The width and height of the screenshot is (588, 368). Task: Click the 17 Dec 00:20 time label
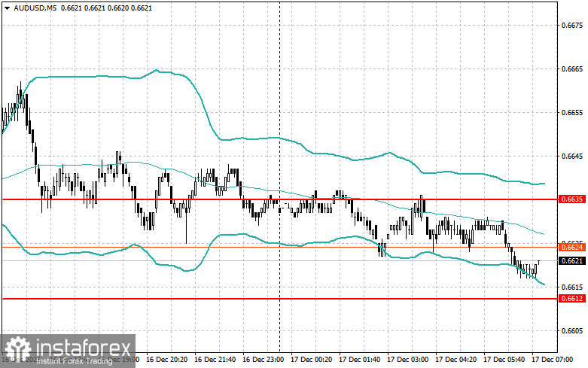click(311, 360)
